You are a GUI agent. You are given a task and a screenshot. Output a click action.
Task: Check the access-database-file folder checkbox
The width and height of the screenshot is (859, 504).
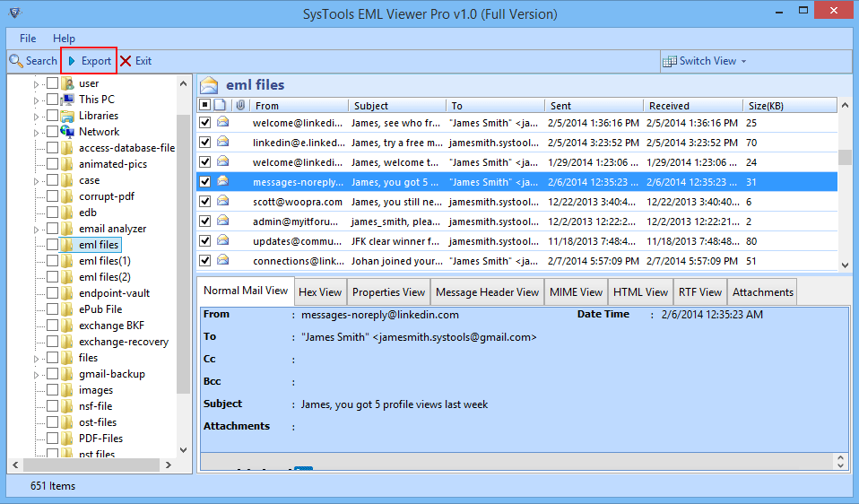pyautogui.click(x=53, y=148)
